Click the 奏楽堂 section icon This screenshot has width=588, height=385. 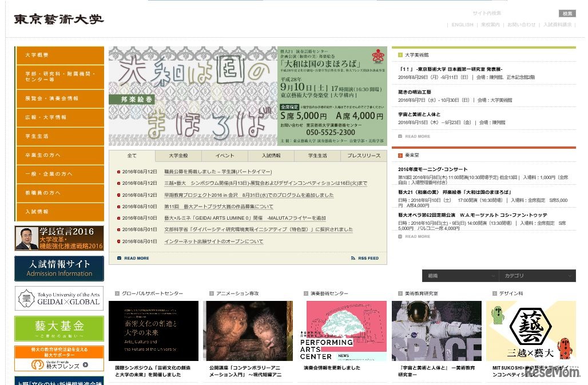pyautogui.click(x=400, y=155)
